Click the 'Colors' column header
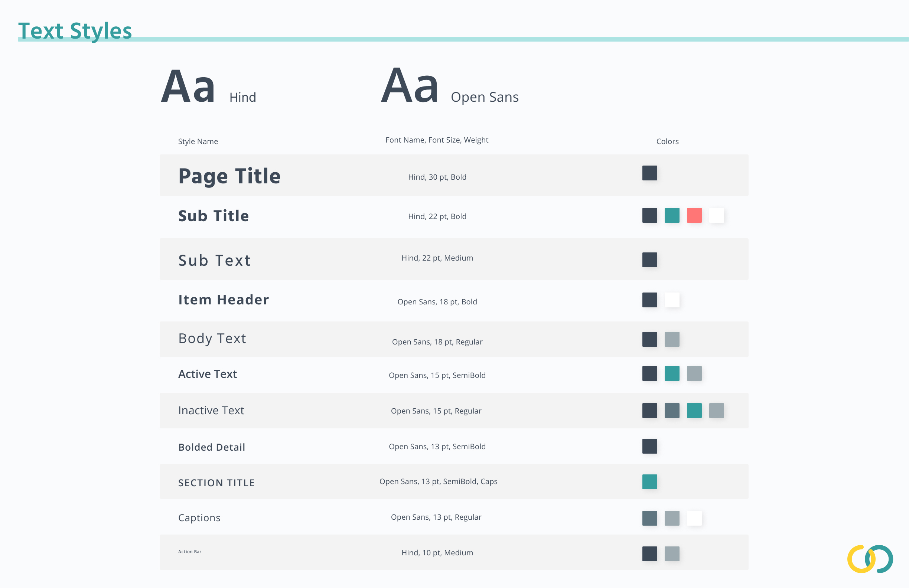909x588 pixels. pyautogui.click(x=667, y=141)
